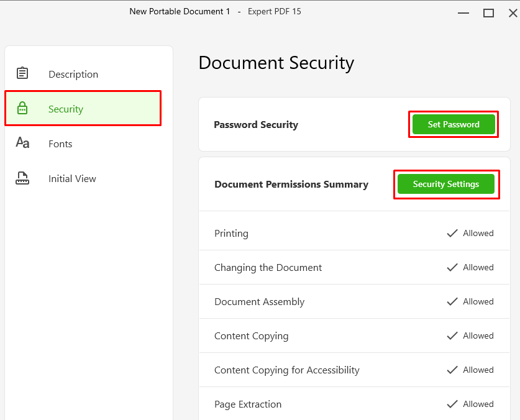
Task: Click the Description clipboard icon
Action: (22, 73)
